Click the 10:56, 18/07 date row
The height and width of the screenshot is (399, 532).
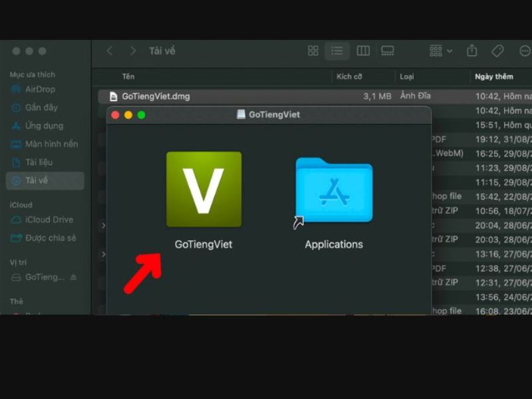[x=503, y=211]
